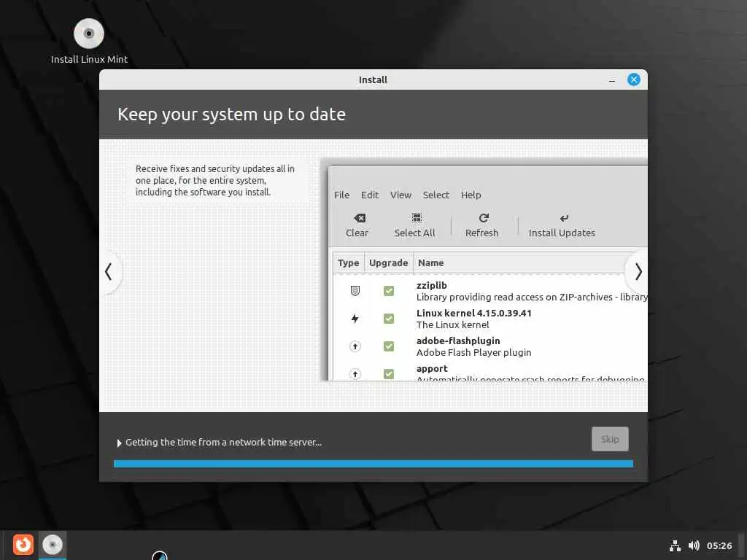The image size is (747, 560).
Task: Open the Select menu
Action: 436,195
